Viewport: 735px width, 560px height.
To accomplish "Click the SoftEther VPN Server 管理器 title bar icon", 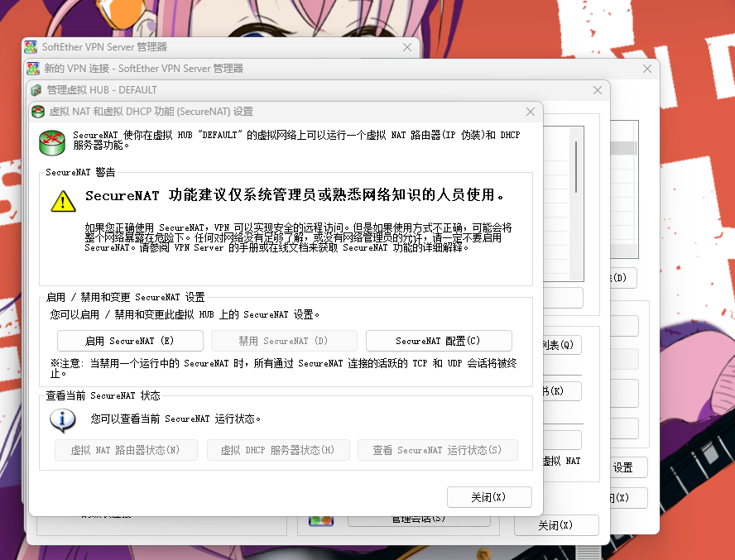I will [x=31, y=47].
